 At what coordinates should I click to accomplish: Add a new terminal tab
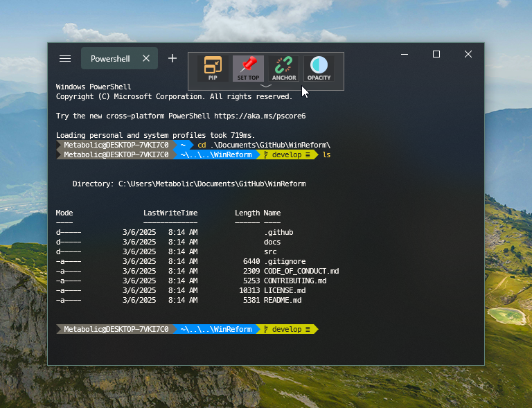coord(172,58)
